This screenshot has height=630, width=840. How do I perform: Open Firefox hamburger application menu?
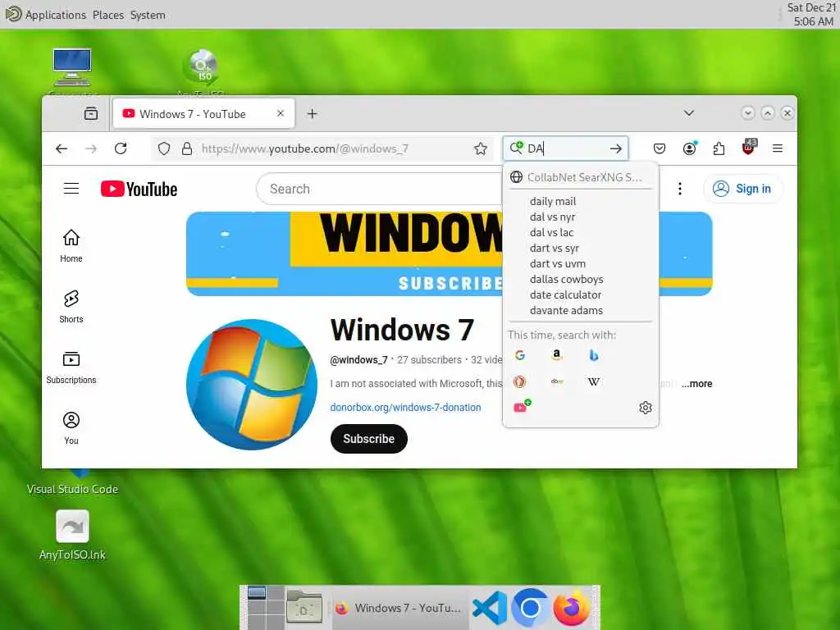pyautogui.click(x=778, y=148)
